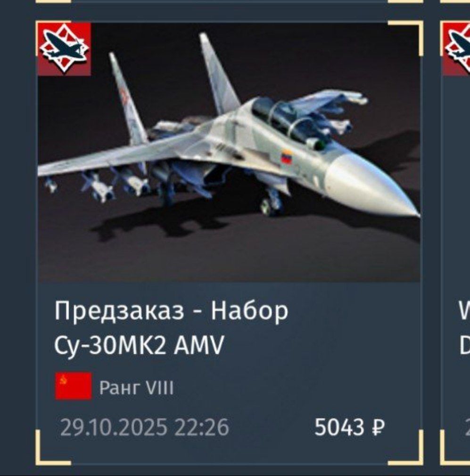Select the date 29.10.2025 22:26
The height and width of the screenshot is (476, 470).
point(144,427)
